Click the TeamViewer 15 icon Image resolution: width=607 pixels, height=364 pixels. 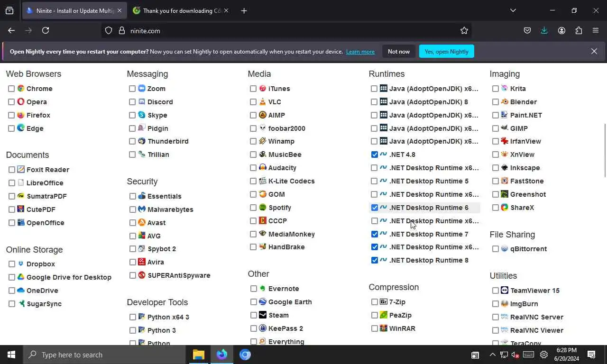pyautogui.click(x=505, y=291)
